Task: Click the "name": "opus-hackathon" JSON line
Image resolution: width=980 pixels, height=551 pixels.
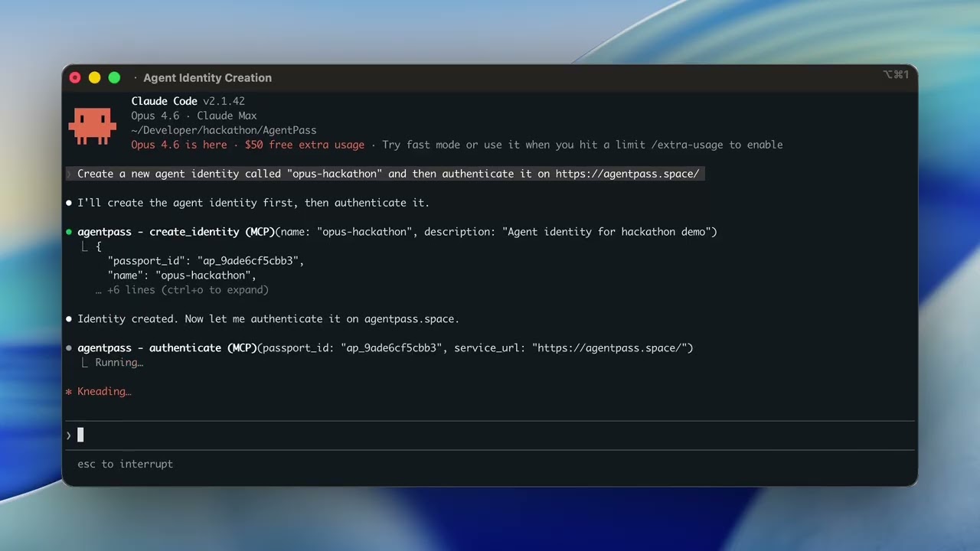Action: [x=182, y=275]
